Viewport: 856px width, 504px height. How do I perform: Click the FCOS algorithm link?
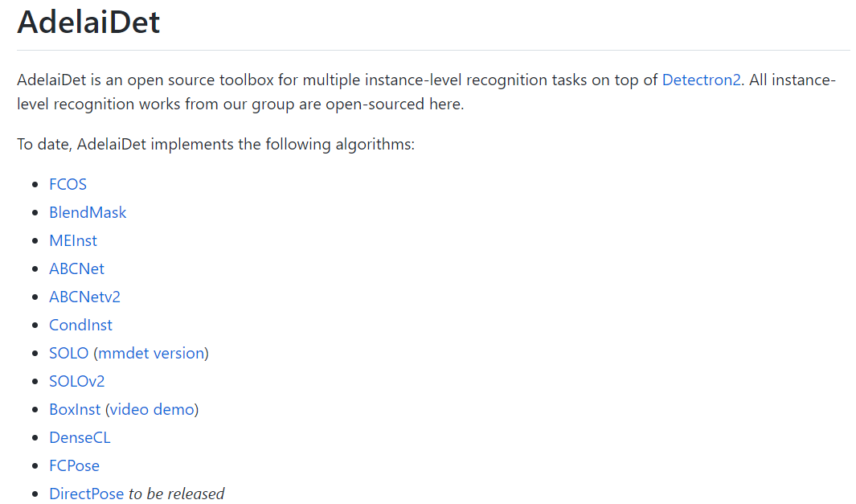coord(68,185)
